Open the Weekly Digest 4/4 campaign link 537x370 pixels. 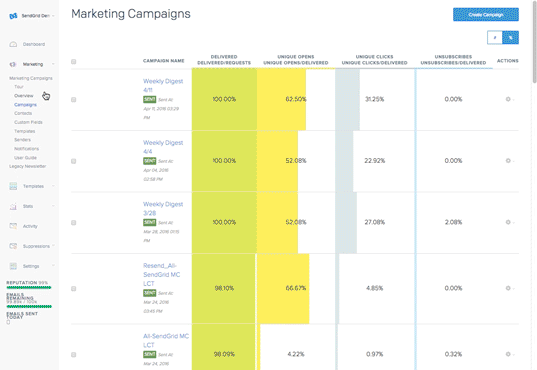[x=163, y=147]
